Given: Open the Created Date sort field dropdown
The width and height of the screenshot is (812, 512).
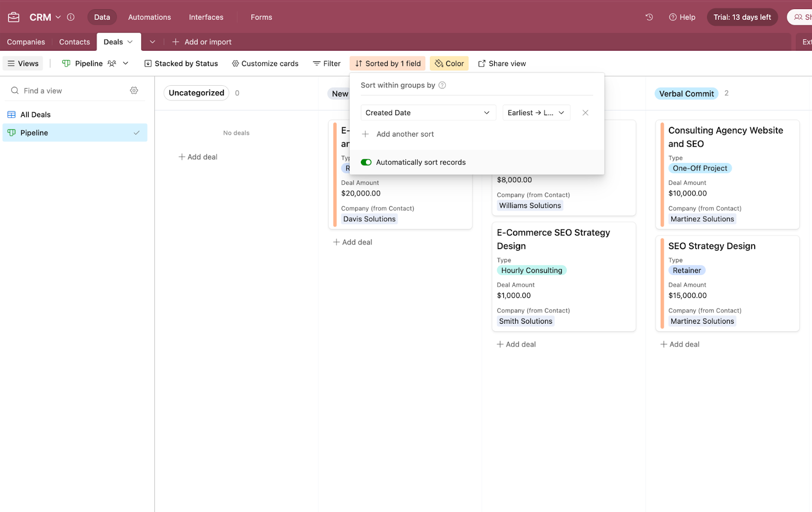Looking at the screenshot, I should pos(428,113).
